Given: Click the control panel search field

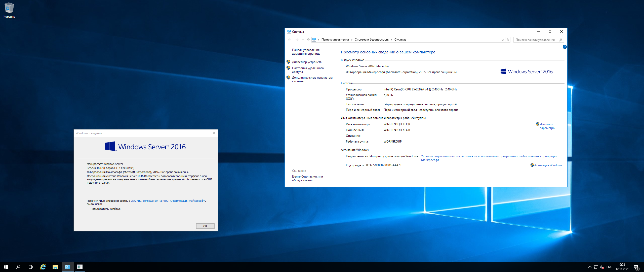Looking at the screenshot, I should click(535, 40).
